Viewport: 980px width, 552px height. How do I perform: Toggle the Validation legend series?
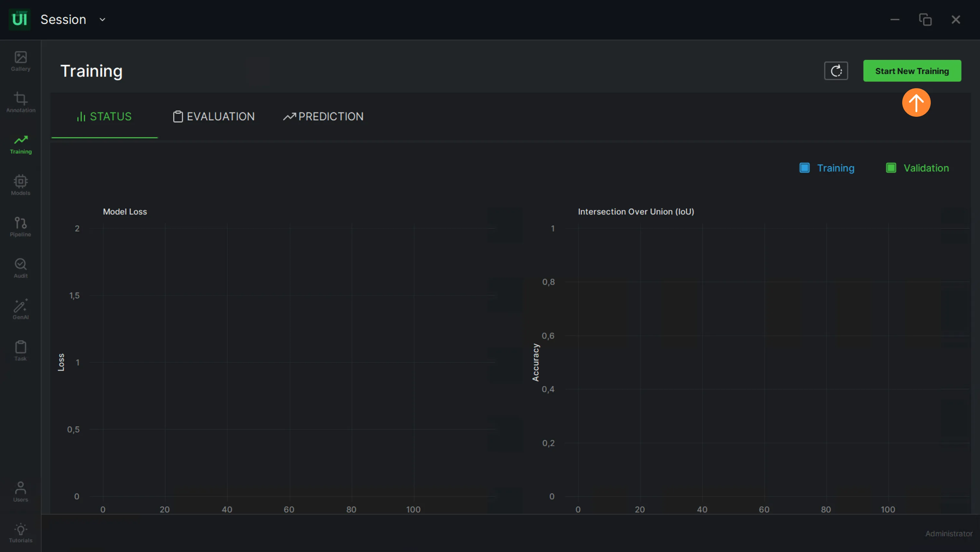click(917, 168)
